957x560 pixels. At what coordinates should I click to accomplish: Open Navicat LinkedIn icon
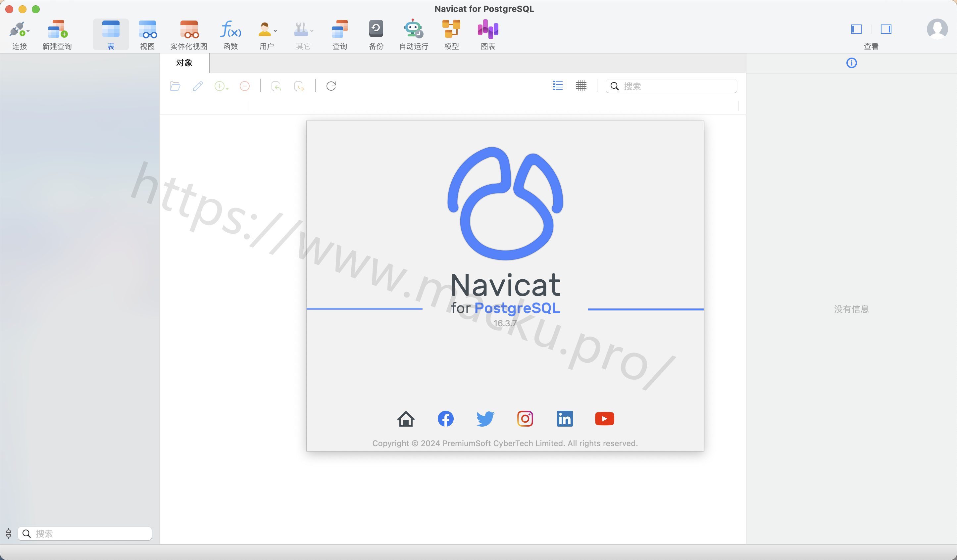click(x=565, y=419)
